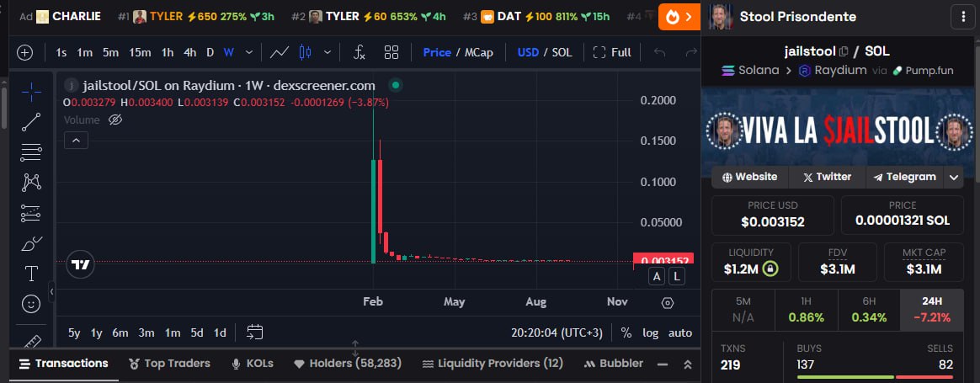Set timeframe to 15m
The image size is (980, 383).
pos(140,52)
